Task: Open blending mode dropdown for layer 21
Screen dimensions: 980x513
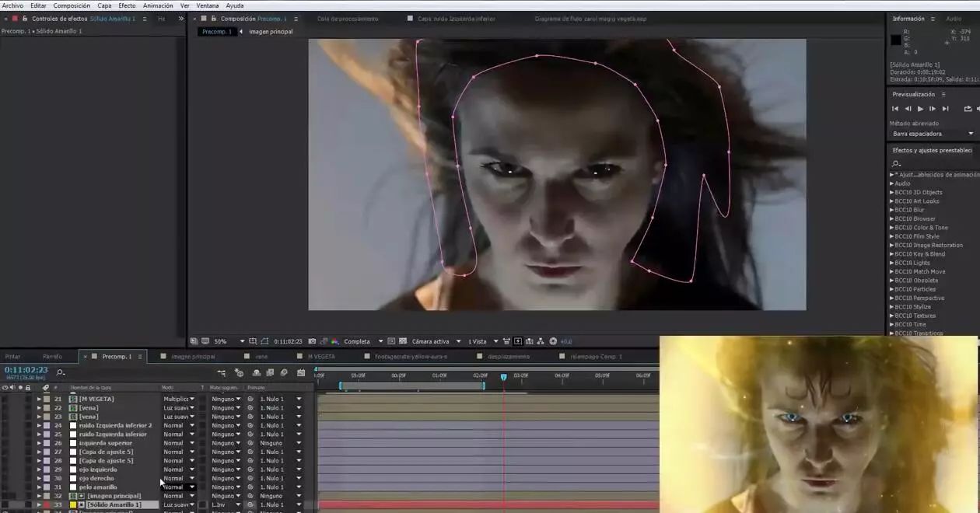Action: tap(179, 399)
